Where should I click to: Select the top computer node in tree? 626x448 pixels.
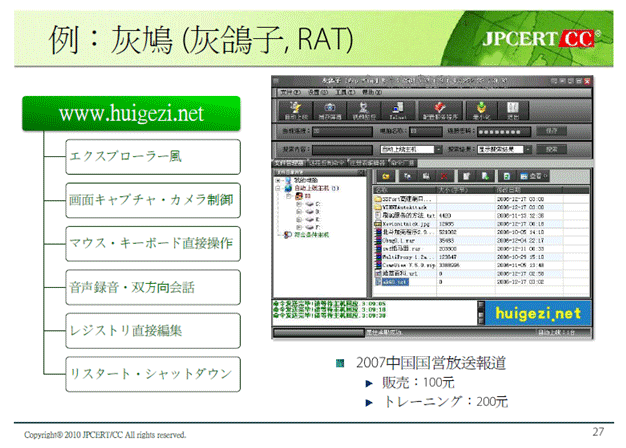tap(301, 180)
